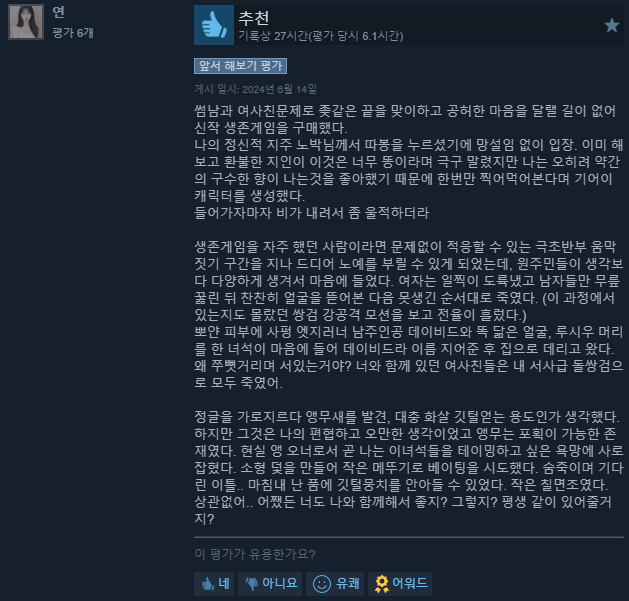Click the award ribbon icon beside 어워드
The image size is (629, 601).
[x=381, y=584]
